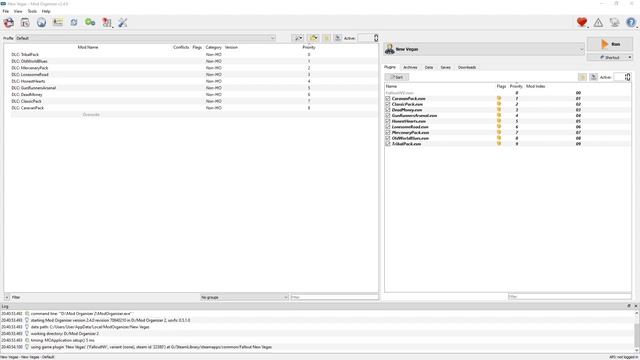The image size is (640, 360).
Task: Sort plugin list by Mod Index header
Action: 536,87
